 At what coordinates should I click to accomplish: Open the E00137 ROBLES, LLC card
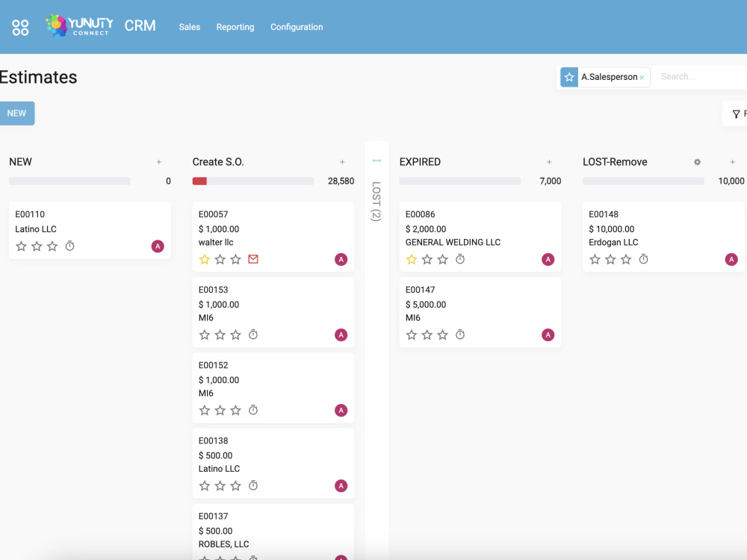(x=273, y=532)
